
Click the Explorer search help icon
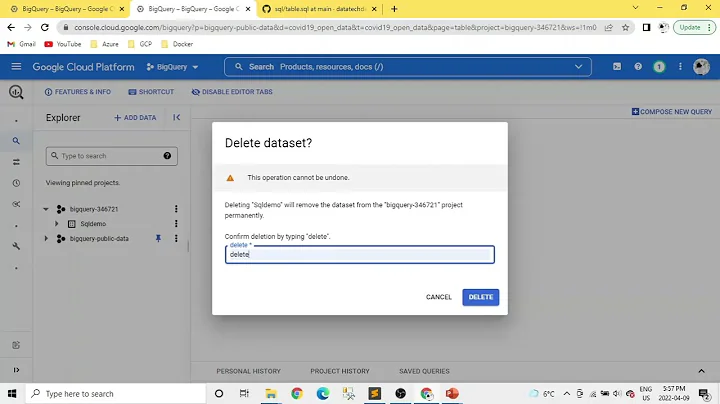click(x=167, y=156)
